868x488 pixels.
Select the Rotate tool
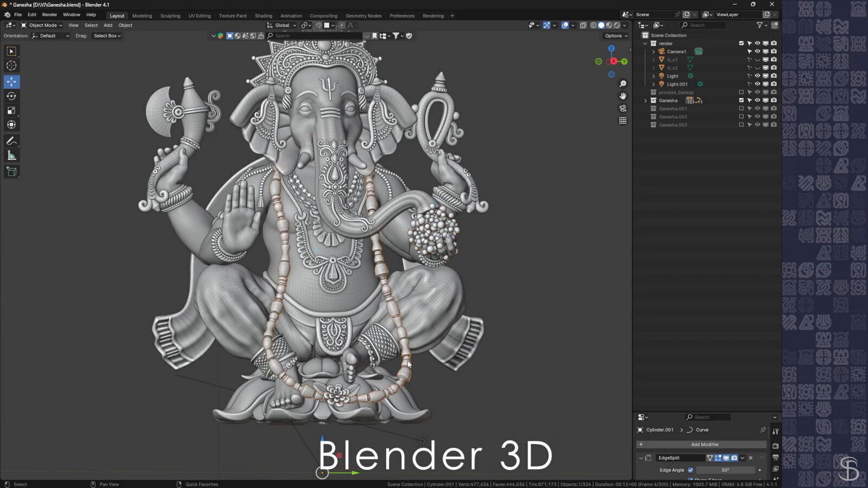[x=11, y=96]
